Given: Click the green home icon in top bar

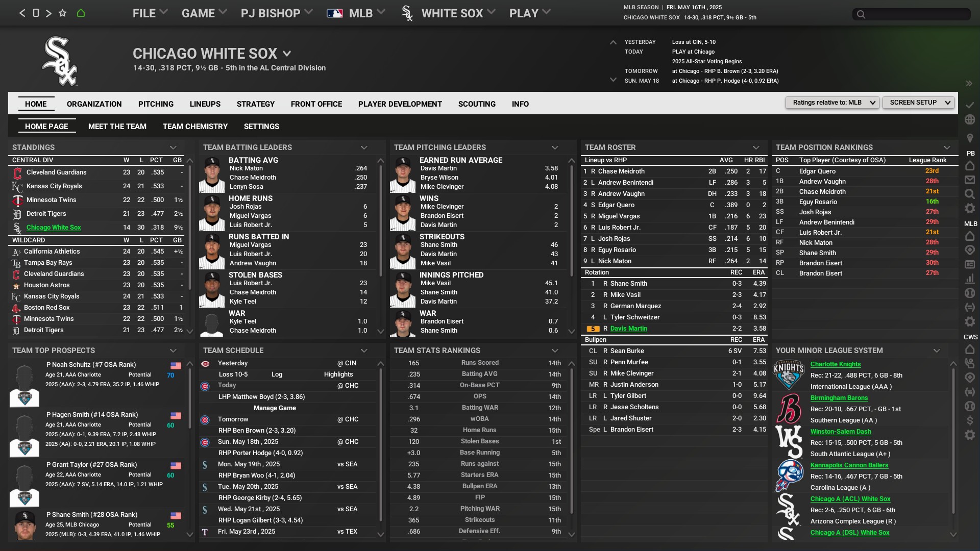Looking at the screenshot, I should coord(81,13).
